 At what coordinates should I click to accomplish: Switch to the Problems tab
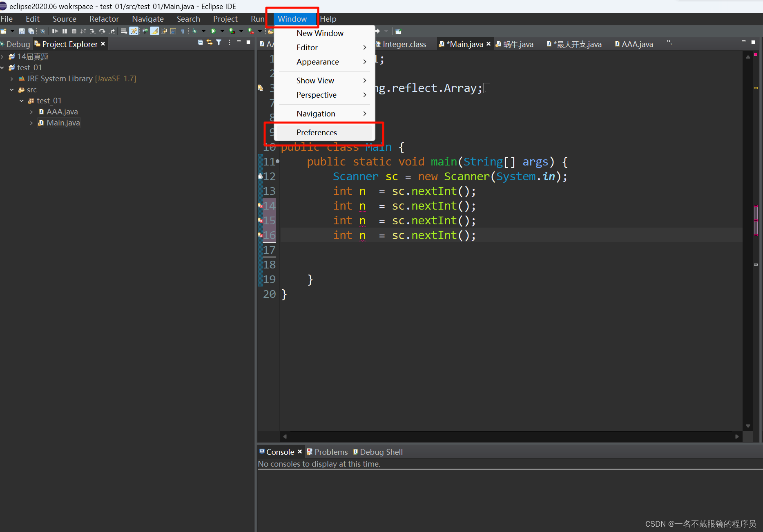(327, 452)
